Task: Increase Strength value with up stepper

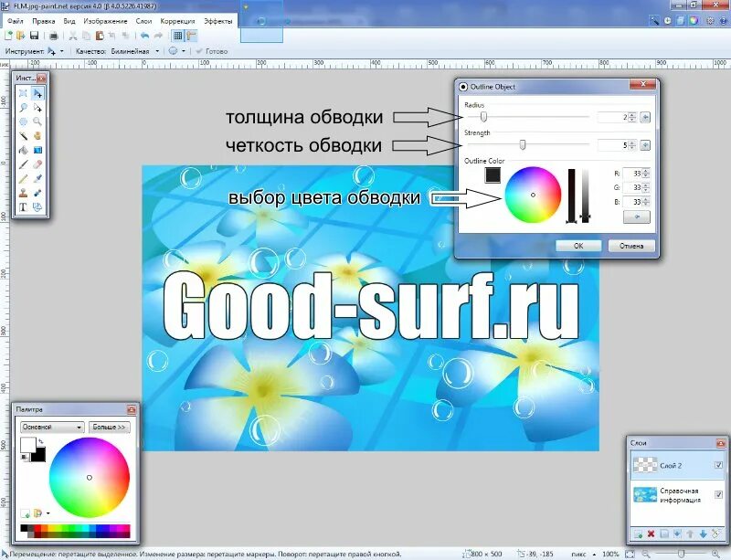Action: coord(631,143)
